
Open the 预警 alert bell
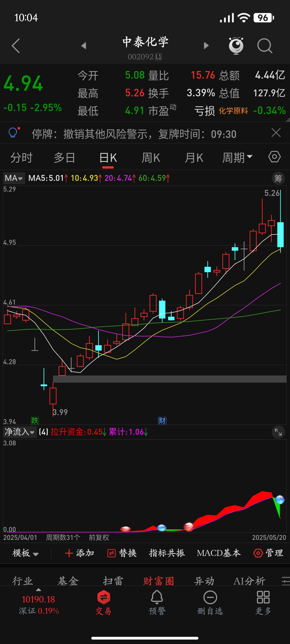157,603
